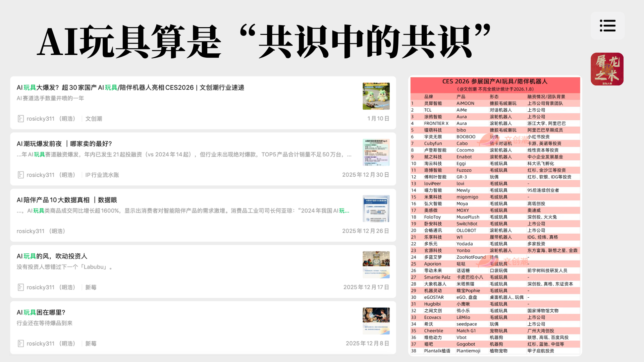
Task: Open article AI潮玩爆发前夜 哪家卖的最好
Action: [64, 144]
